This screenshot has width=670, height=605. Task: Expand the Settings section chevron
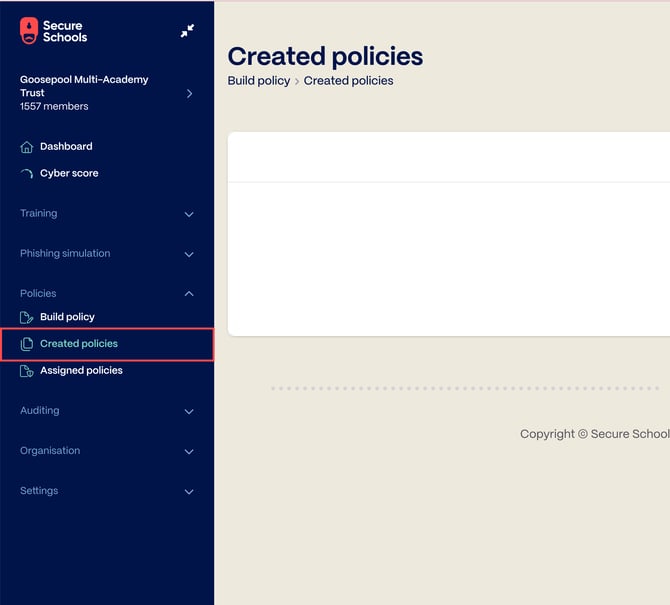pyautogui.click(x=189, y=491)
